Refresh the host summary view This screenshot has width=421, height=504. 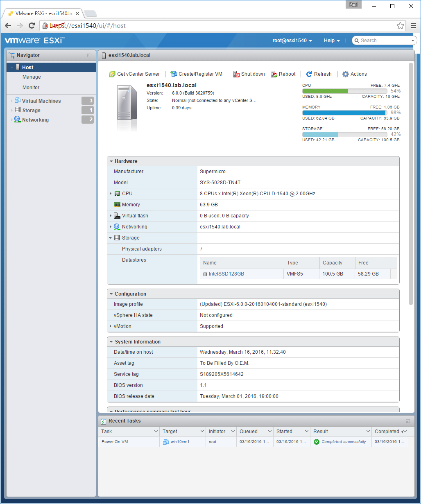[319, 74]
